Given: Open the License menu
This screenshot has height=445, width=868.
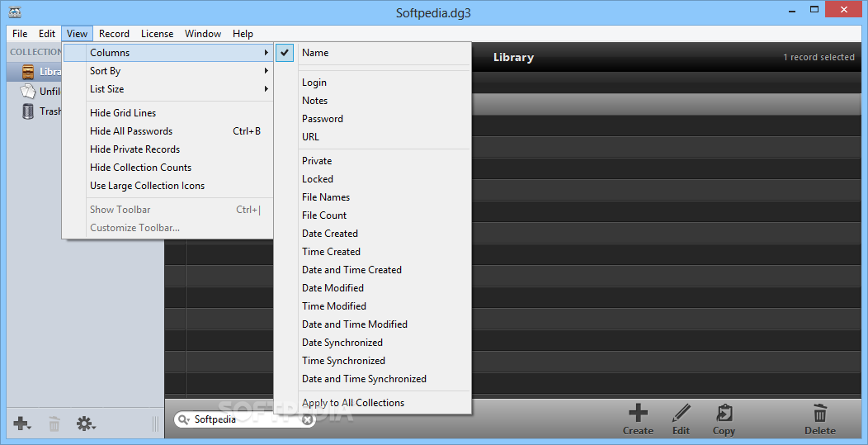Looking at the screenshot, I should pyautogui.click(x=158, y=34).
